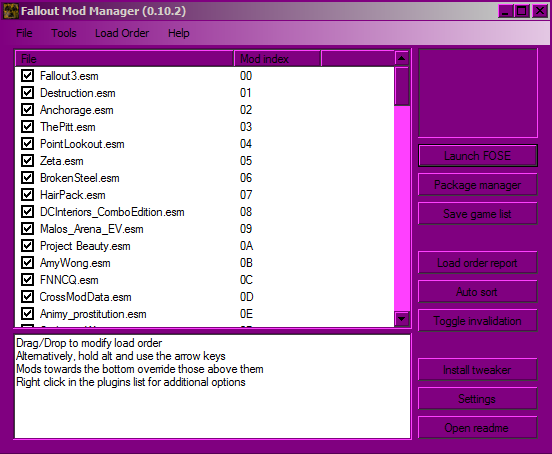Open the Load Order menu
The height and width of the screenshot is (454, 552).
pyautogui.click(x=122, y=33)
